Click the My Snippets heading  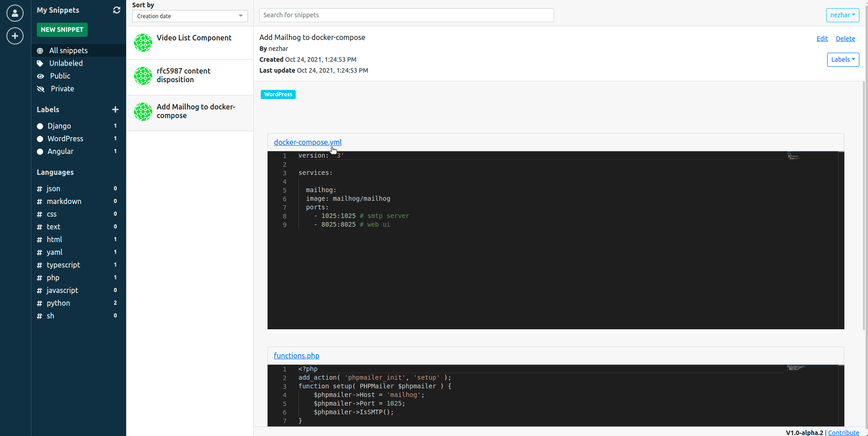pyautogui.click(x=58, y=10)
